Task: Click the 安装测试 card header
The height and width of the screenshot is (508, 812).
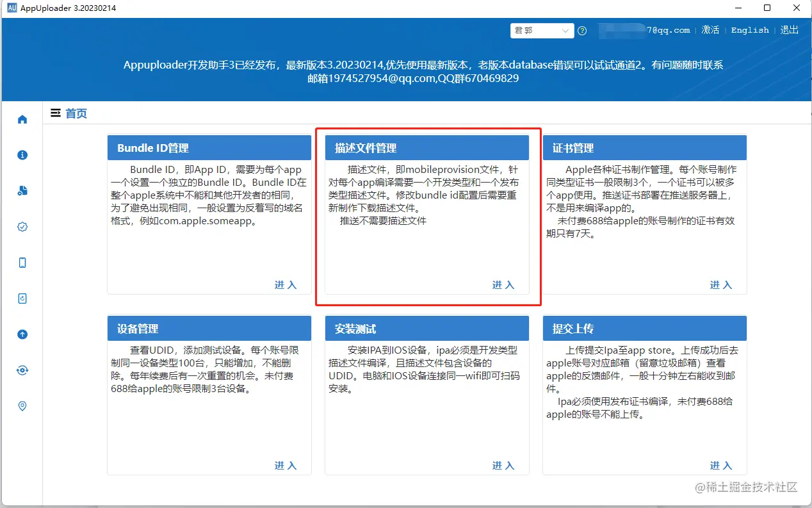Action: click(x=427, y=329)
